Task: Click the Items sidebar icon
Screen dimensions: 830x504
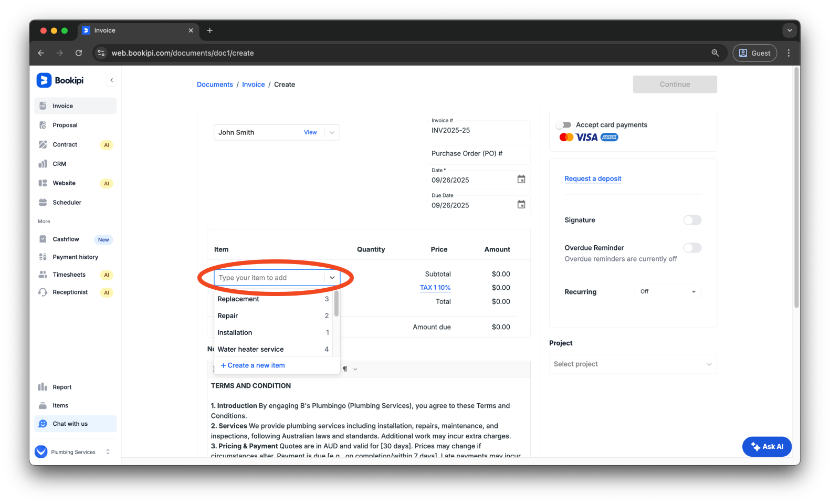Action: 43,405
